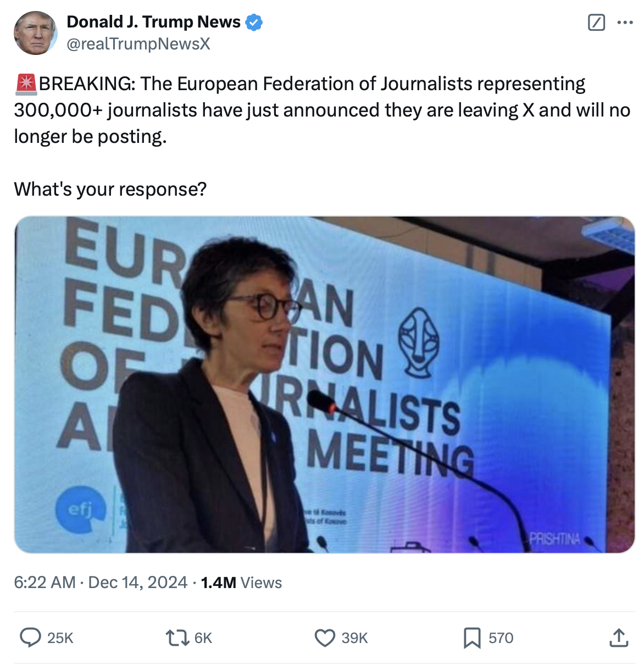Image resolution: width=644 pixels, height=665 pixels.
Task: View the 1.4M Views analytics
Action: [x=241, y=583]
